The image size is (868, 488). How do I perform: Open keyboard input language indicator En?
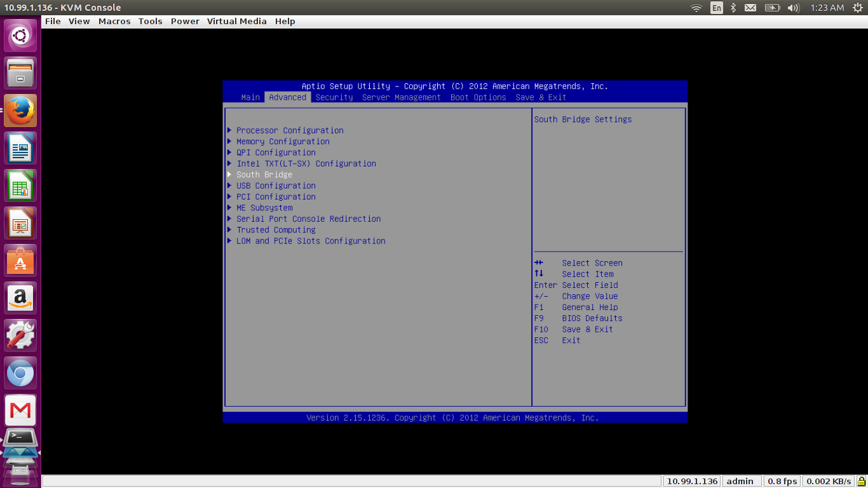click(x=716, y=8)
